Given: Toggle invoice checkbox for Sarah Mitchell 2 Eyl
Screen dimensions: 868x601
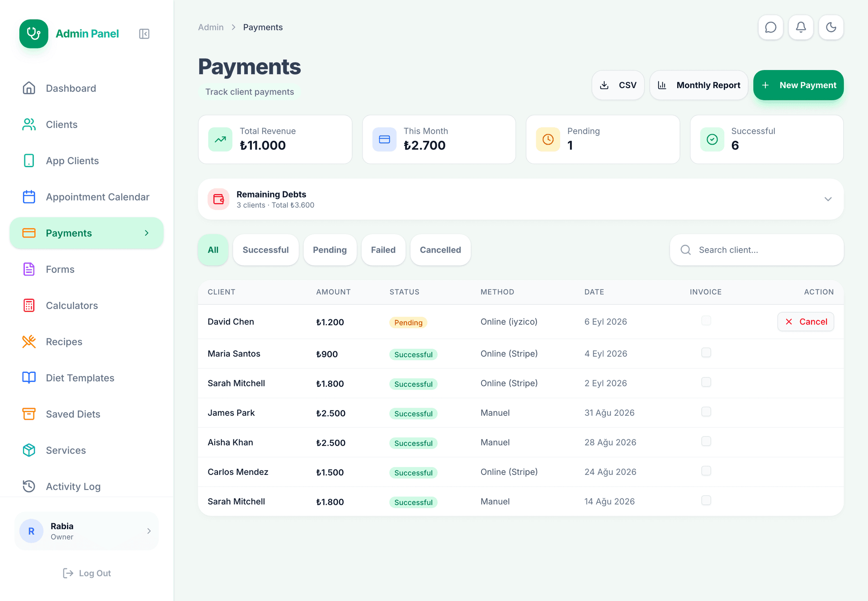Looking at the screenshot, I should [x=706, y=382].
